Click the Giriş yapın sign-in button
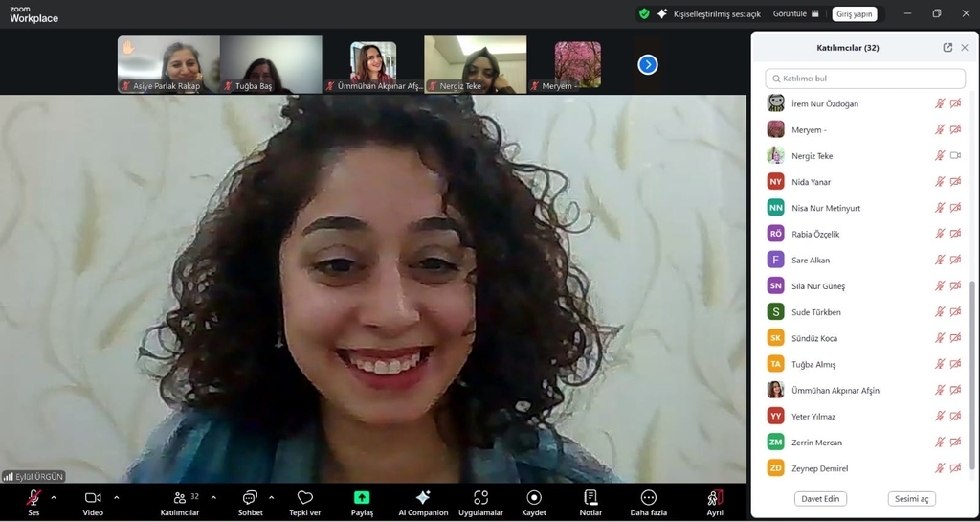 854,14
